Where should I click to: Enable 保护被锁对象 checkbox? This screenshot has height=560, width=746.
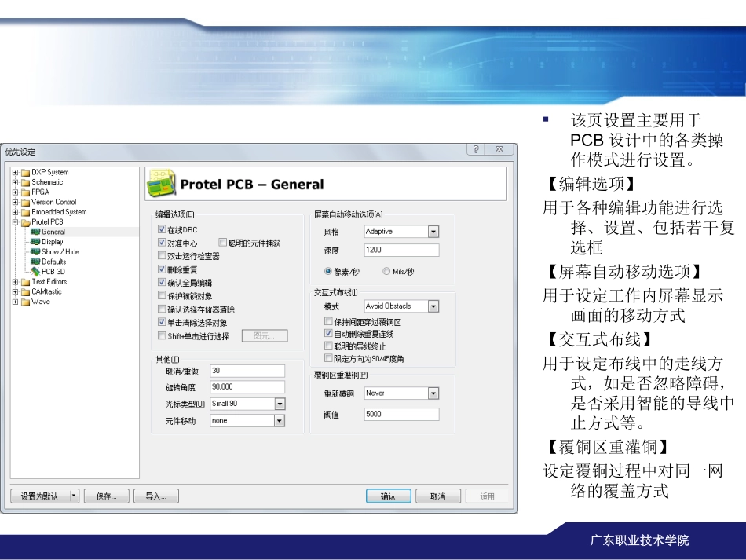coord(162,295)
